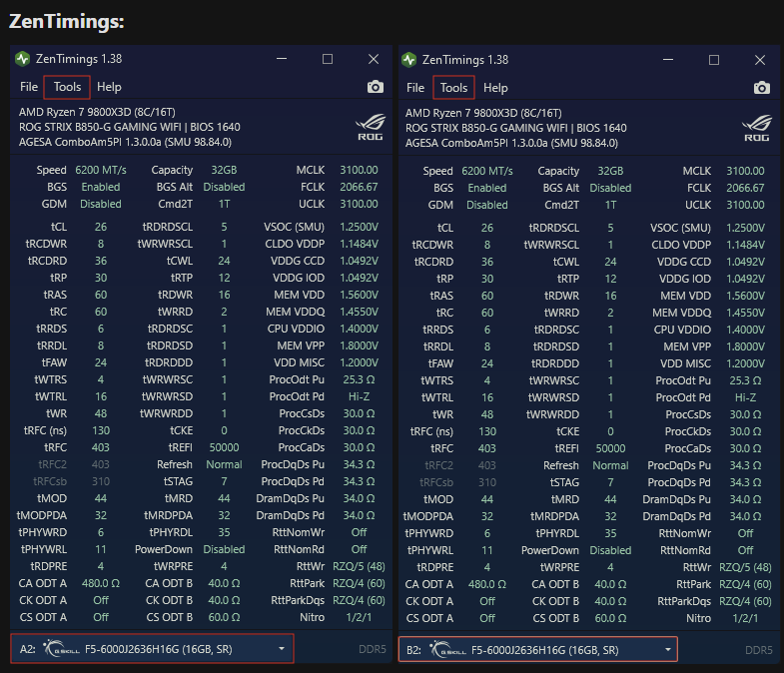Image resolution: width=784 pixels, height=673 pixels.
Task: Select the A2 F5-6000J2636H16G module combo box
Action: (x=152, y=648)
